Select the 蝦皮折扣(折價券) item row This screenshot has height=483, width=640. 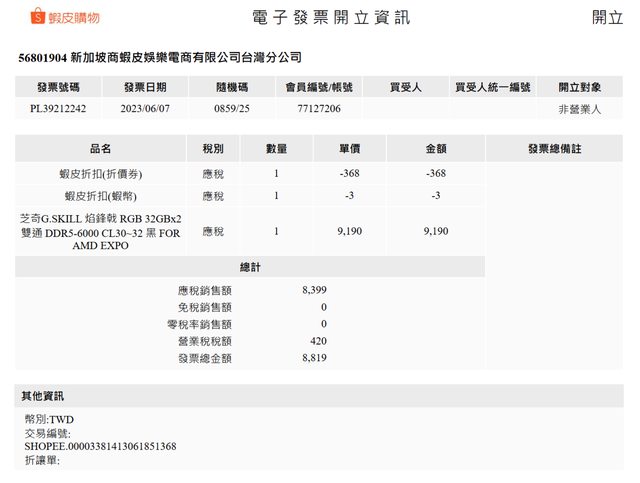click(x=100, y=173)
